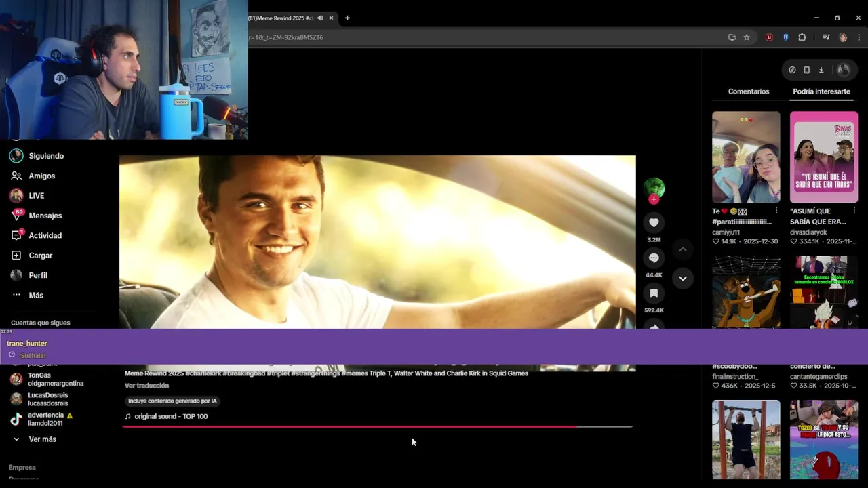Click the cantantegamerclips username text
The width and height of the screenshot is (868, 488).
coord(818,376)
